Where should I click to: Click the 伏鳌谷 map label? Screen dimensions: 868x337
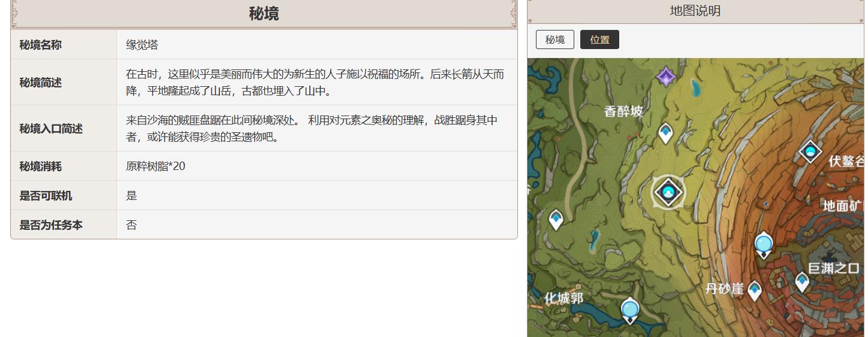point(846,161)
